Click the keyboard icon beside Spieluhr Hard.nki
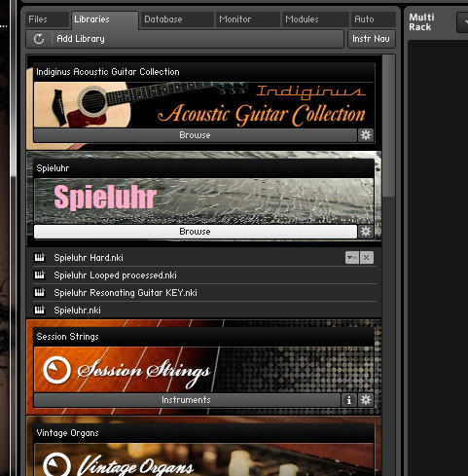The width and height of the screenshot is (468, 476). coord(40,258)
